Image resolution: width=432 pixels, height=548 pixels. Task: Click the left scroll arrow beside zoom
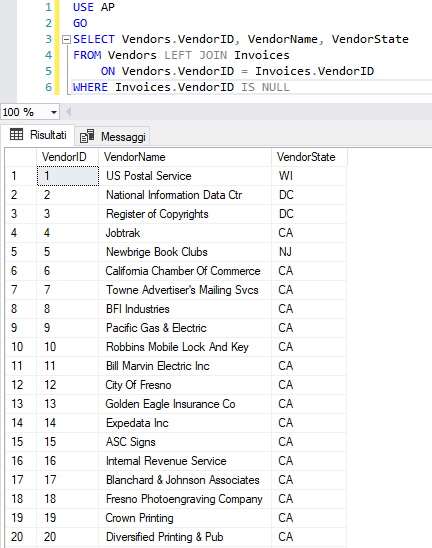(69, 112)
